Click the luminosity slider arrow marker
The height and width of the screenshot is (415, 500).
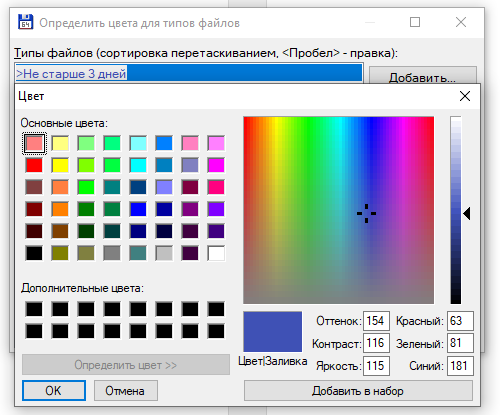click(467, 214)
